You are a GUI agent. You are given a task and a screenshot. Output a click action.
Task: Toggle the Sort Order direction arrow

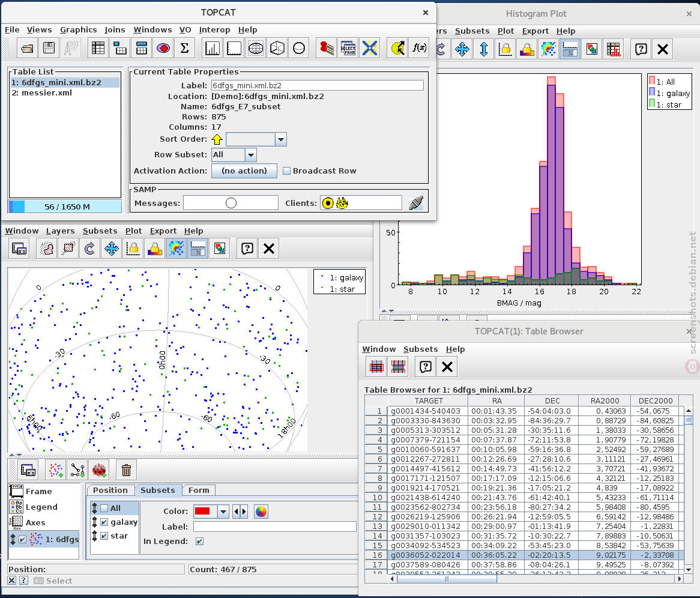click(217, 139)
